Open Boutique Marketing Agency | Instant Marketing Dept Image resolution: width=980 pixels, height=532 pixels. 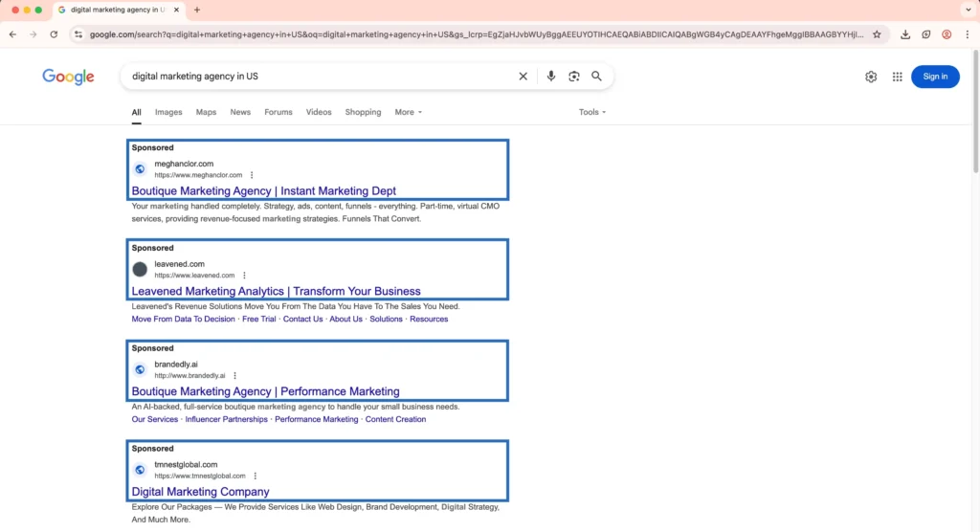tap(264, 191)
